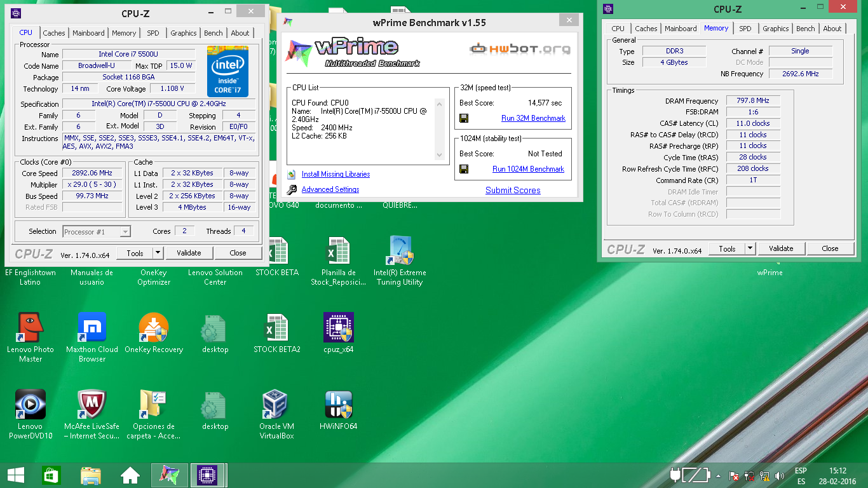This screenshot has width=868, height=488.
Task: Click Tools button in right CPU-Z
Action: (727, 248)
